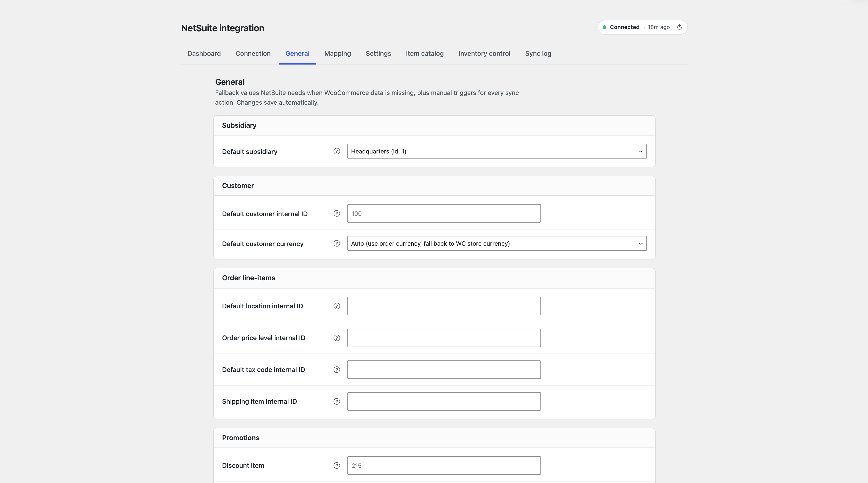Click the Customer section header

click(x=434, y=186)
